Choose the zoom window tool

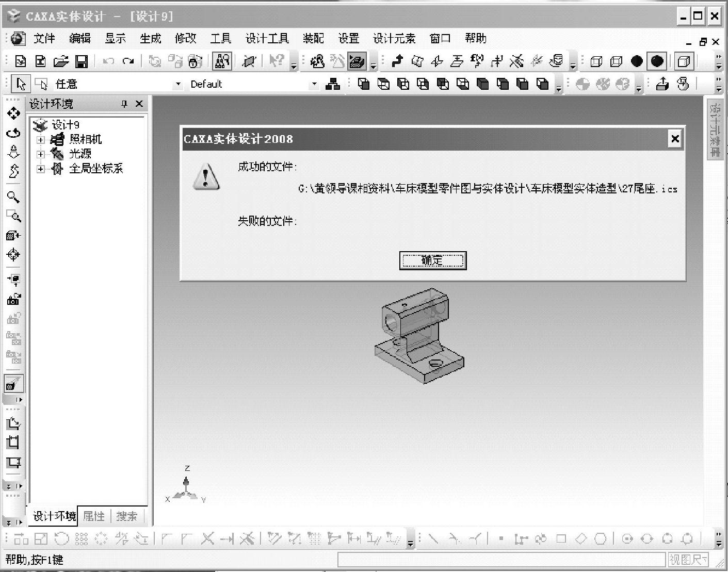pos(13,216)
